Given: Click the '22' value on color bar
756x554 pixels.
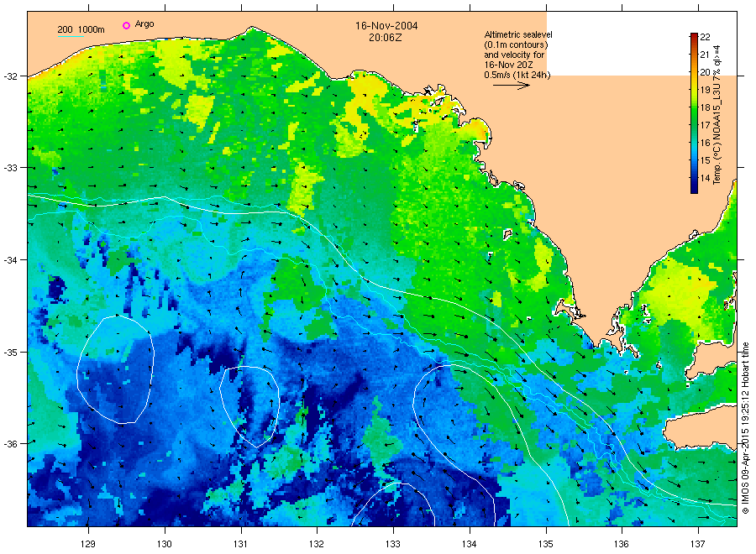Looking at the screenshot, I should (x=705, y=37).
